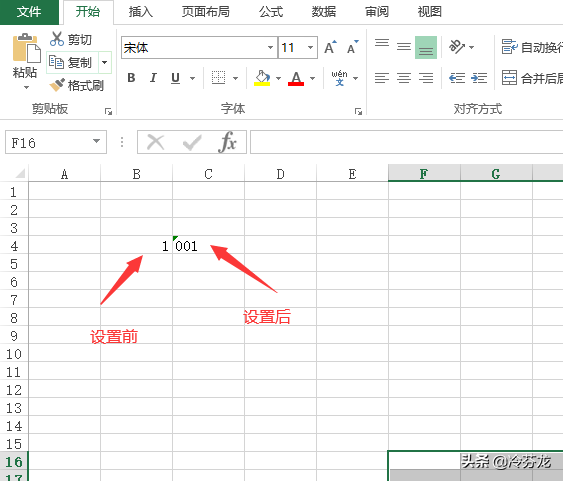Viewport: 563px width, 481px height.
Task: Confirm entry with the checkmark icon
Action: tap(192, 143)
